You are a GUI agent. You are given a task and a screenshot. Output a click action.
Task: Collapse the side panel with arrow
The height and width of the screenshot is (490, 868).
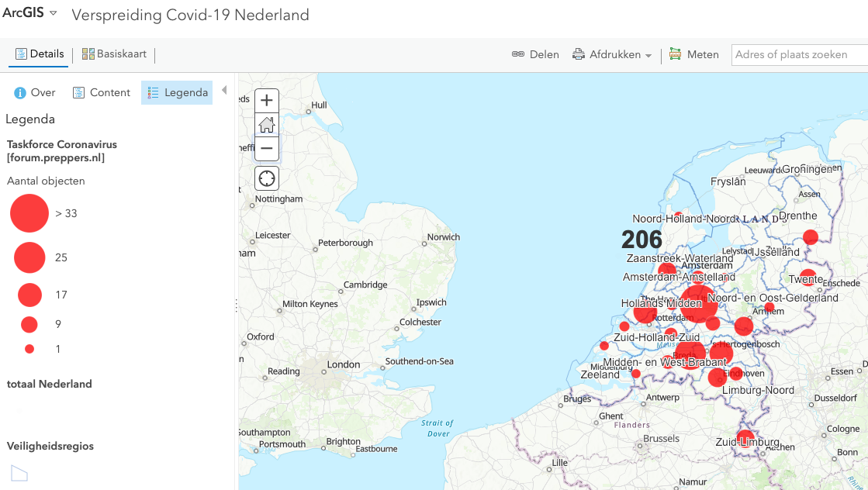[224, 90]
